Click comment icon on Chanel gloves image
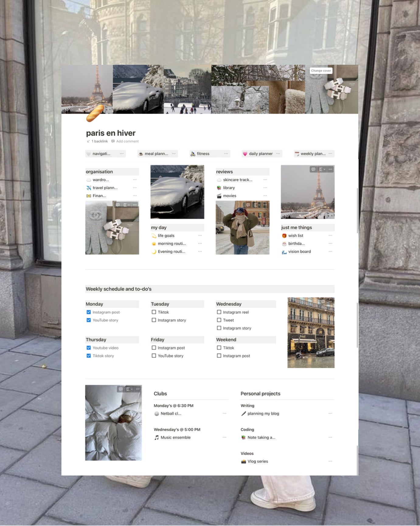 118,205
